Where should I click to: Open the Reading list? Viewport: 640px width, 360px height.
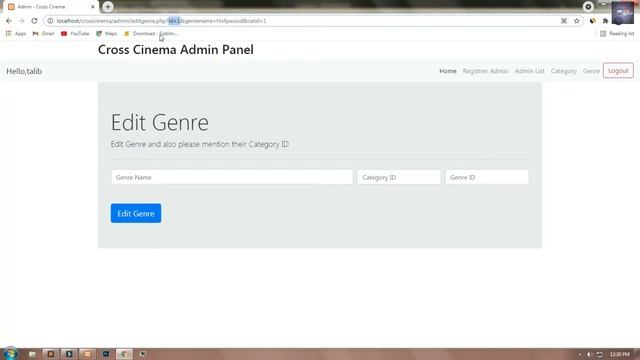coord(617,33)
